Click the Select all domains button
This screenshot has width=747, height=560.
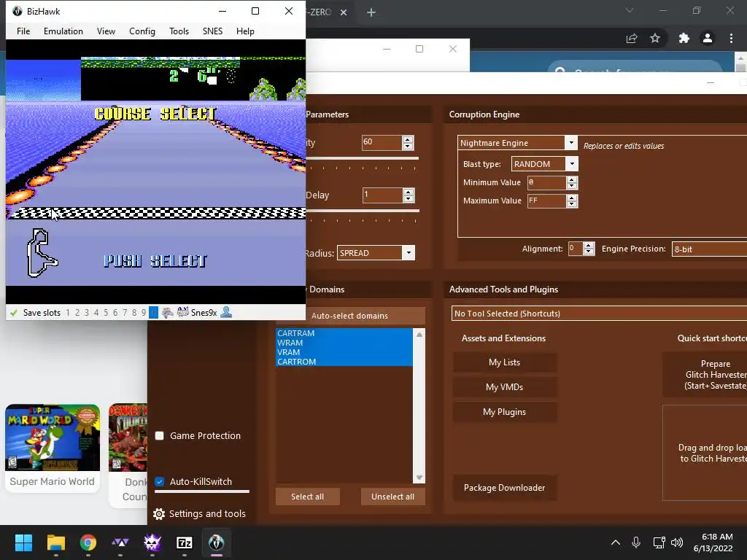307,497
